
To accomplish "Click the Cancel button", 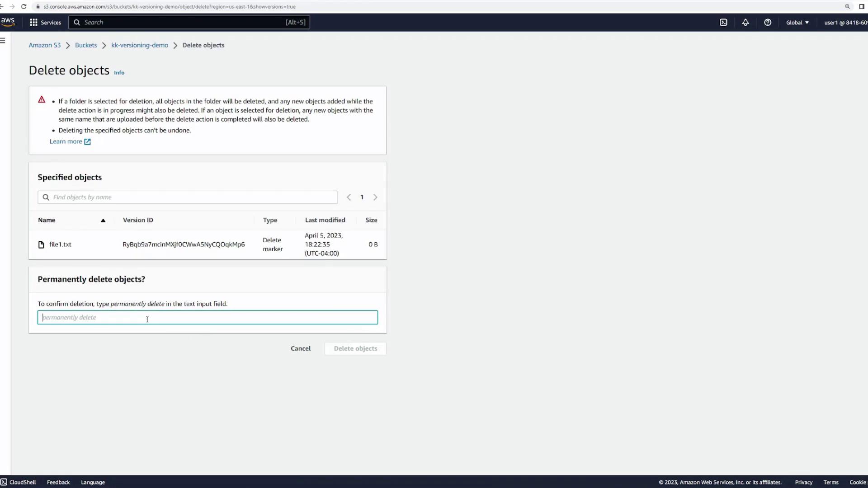I will pos(301,348).
